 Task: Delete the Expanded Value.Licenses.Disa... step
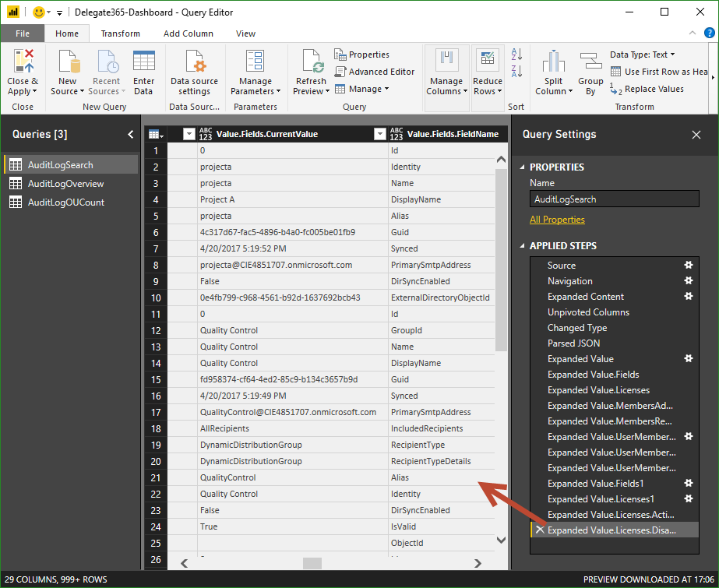pyautogui.click(x=539, y=530)
